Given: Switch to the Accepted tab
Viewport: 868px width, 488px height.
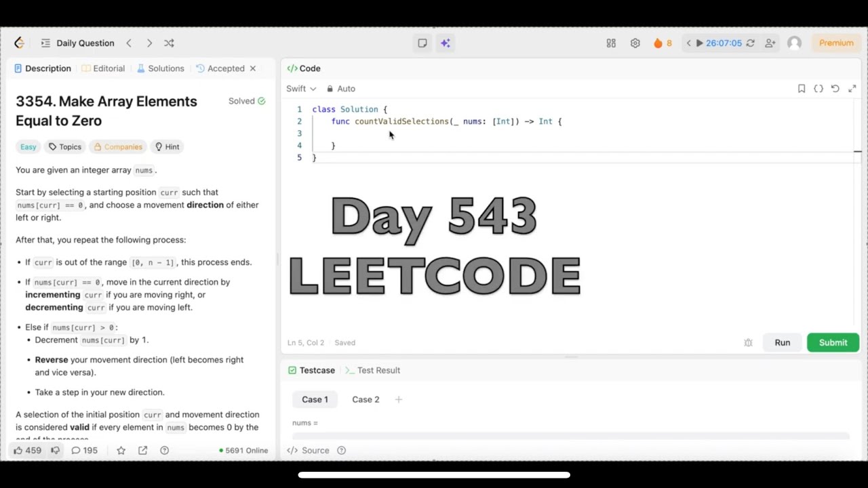Looking at the screenshot, I should (x=220, y=68).
